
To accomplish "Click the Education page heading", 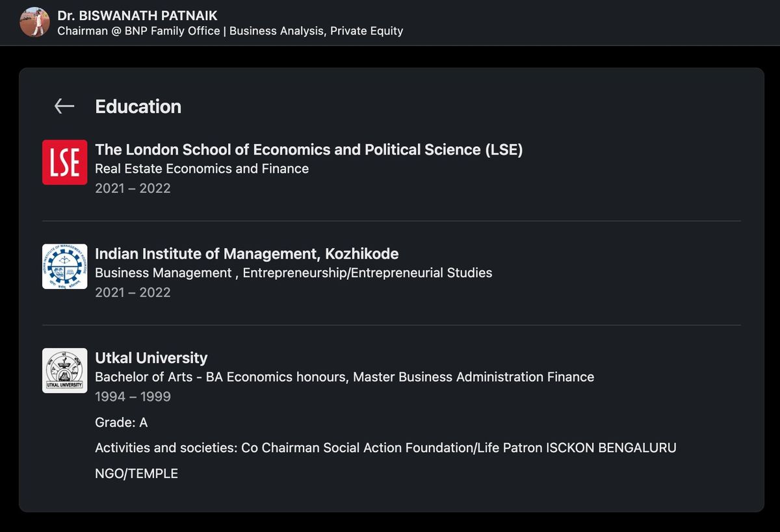I will click(138, 107).
